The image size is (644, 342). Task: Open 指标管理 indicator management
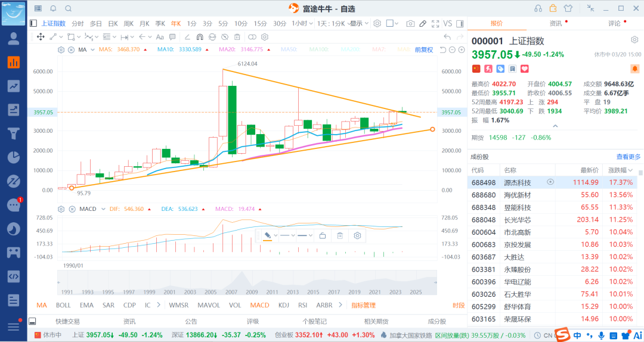click(363, 305)
